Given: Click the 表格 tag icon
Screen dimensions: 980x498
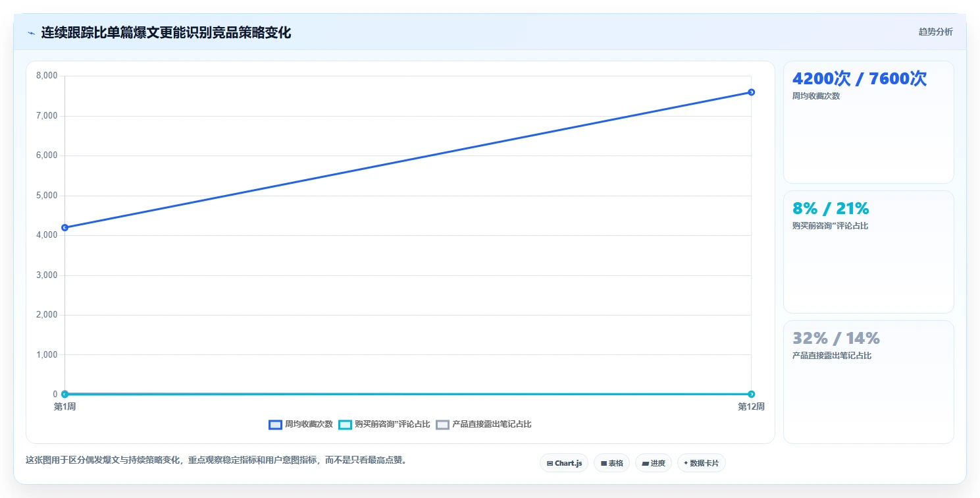Looking at the screenshot, I should pos(604,464).
